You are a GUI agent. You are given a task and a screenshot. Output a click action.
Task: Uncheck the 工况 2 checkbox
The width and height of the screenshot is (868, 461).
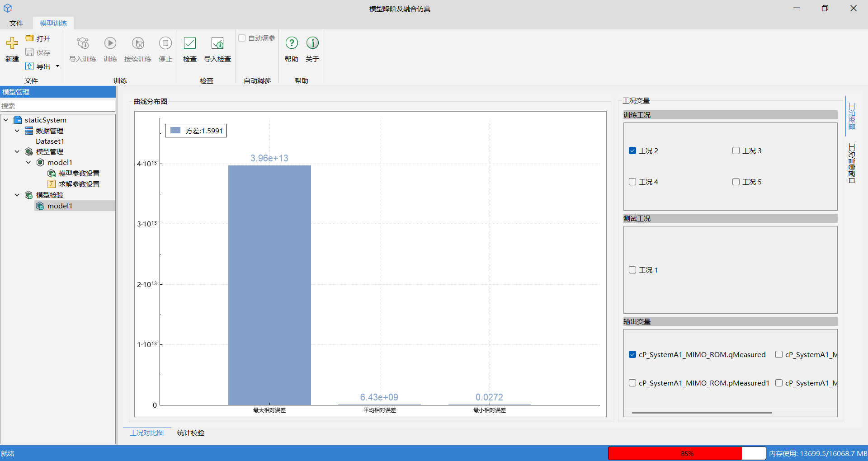click(x=632, y=151)
